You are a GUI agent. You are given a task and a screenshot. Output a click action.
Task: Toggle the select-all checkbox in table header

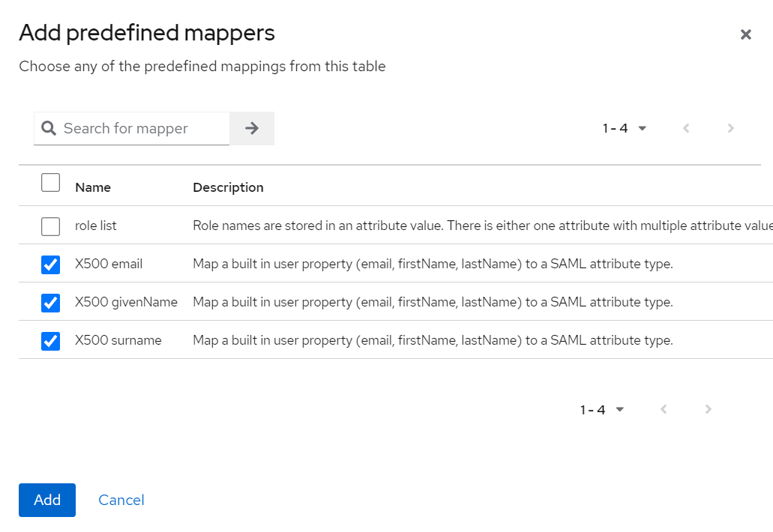pyautogui.click(x=50, y=183)
